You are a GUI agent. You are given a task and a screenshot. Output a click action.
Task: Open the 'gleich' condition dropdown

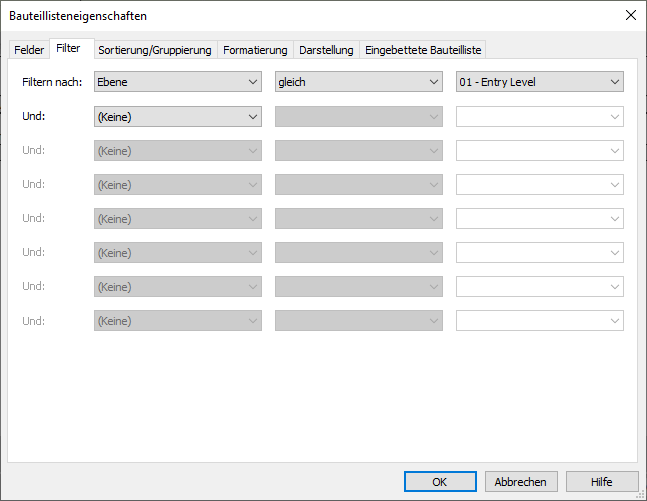[359, 82]
